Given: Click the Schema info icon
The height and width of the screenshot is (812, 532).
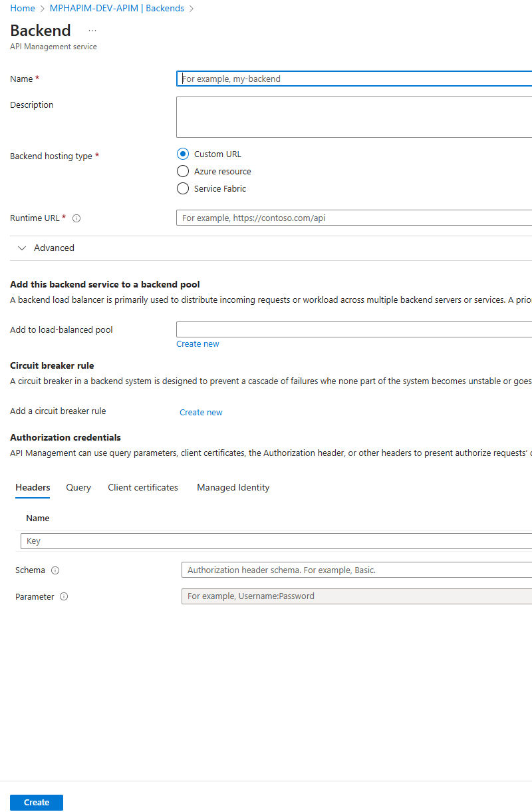Looking at the screenshot, I should coord(55,570).
